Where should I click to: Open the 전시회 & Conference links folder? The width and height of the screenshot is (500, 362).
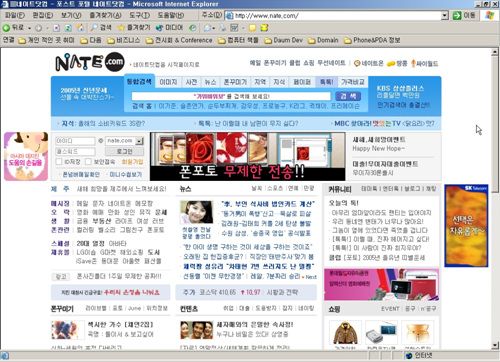click(179, 40)
